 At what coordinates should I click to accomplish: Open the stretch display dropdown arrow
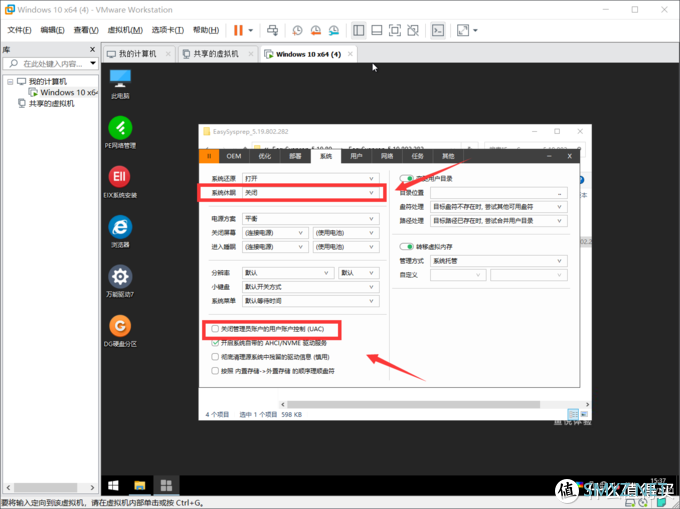(475, 30)
